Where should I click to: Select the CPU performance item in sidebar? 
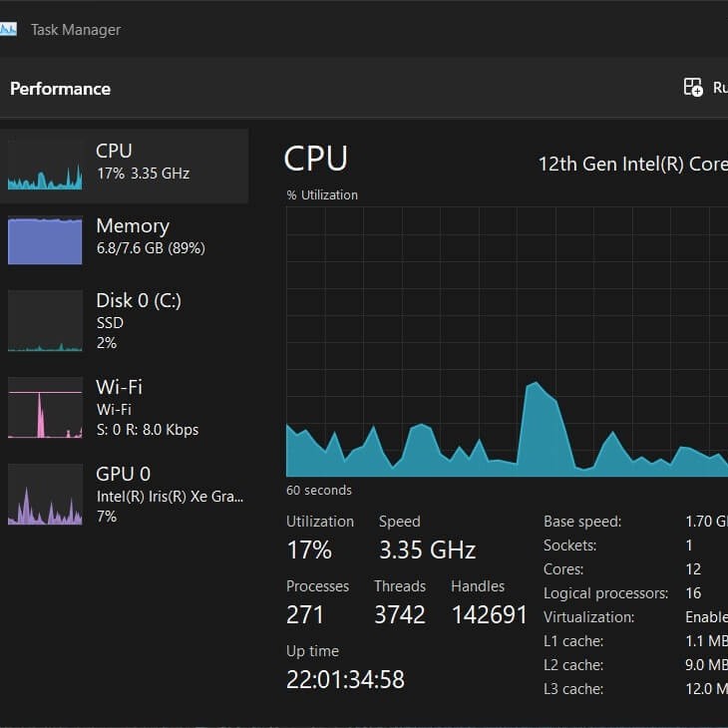[124, 167]
